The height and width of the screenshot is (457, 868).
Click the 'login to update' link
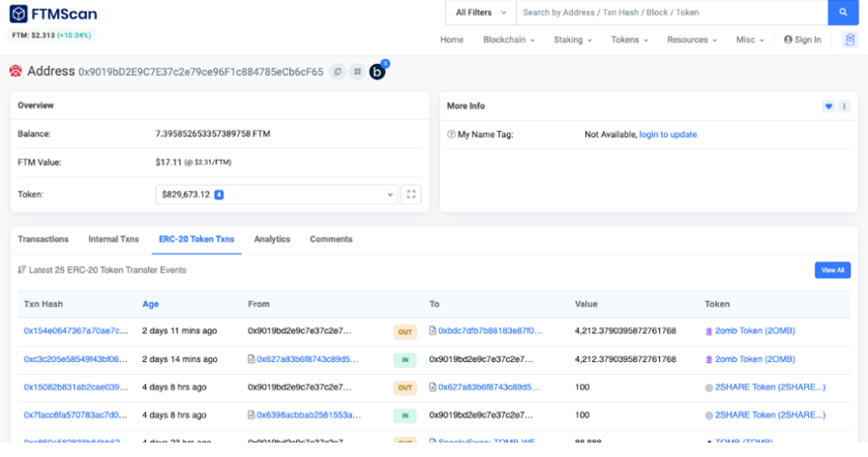click(668, 135)
